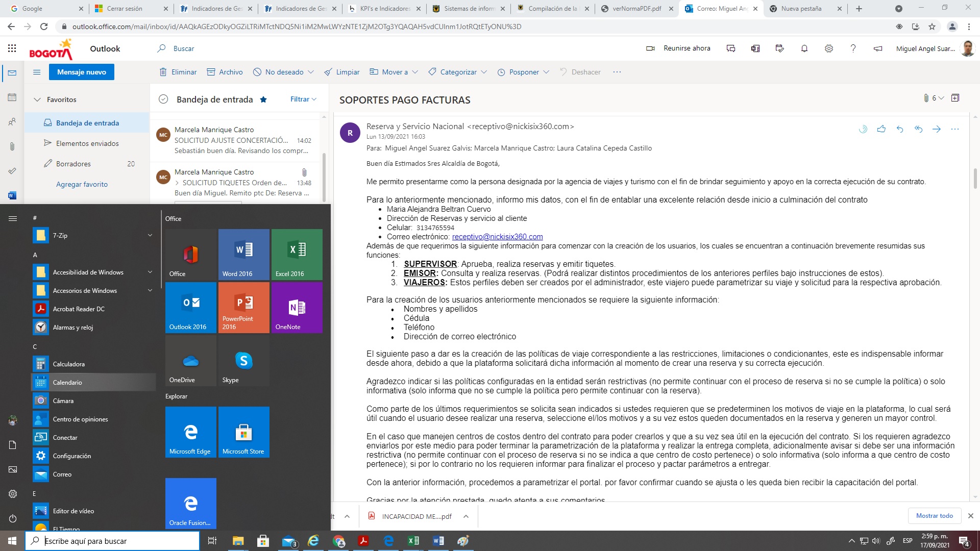Image resolution: width=980 pixels, height=551 pixels.
Task: Toggle the favorite star on Bandeja de entrada
Action: click(263, 99)
